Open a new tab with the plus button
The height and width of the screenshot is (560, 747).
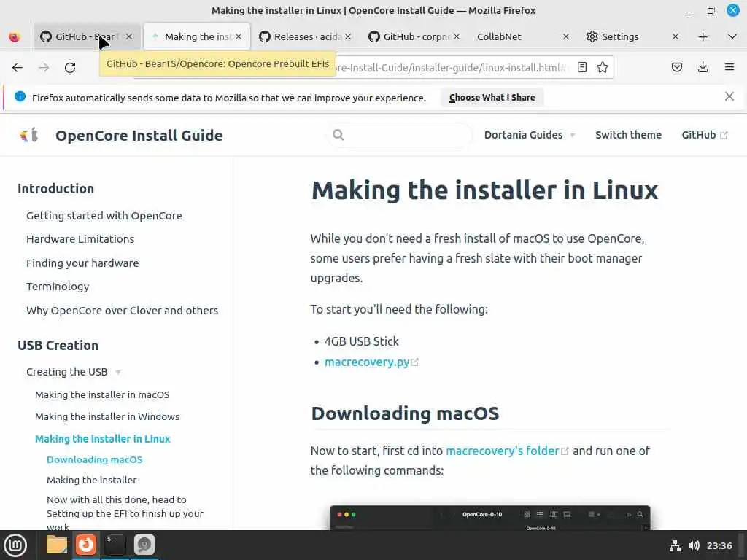[703, 36]
